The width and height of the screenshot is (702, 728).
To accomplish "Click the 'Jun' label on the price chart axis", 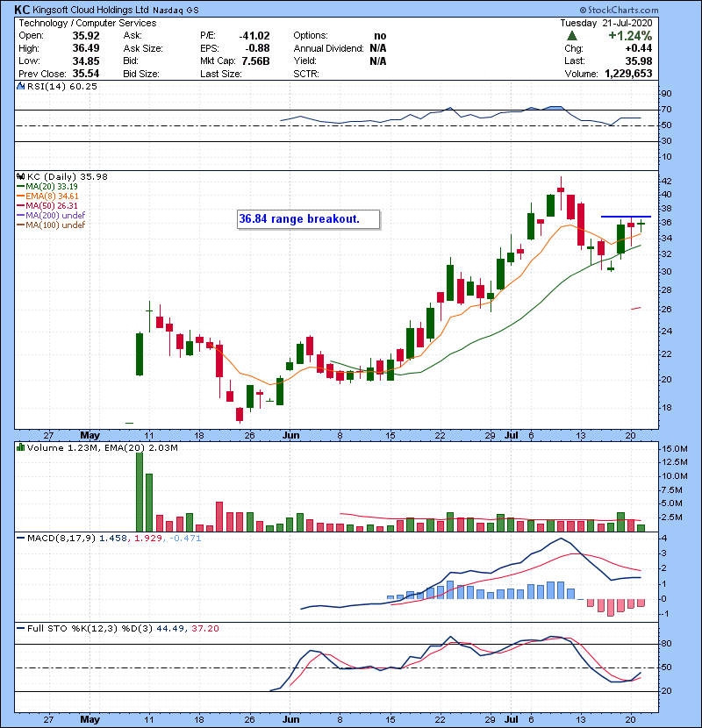I will click(x=290, y=436).
